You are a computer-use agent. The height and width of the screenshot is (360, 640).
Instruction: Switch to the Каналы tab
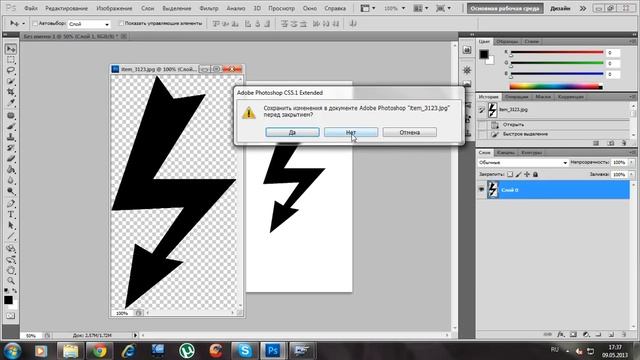point(506,153)
